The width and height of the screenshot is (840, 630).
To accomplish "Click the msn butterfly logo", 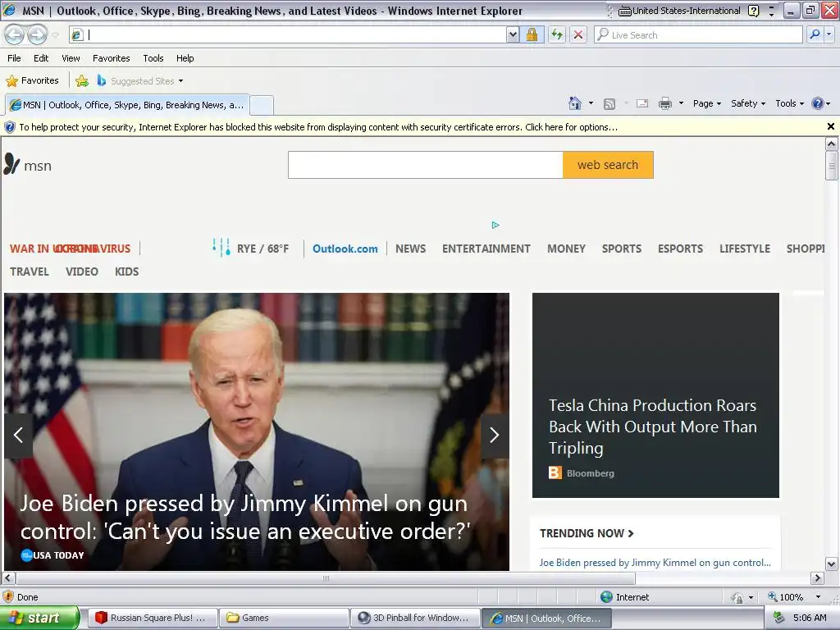I will tap(11, 164).
